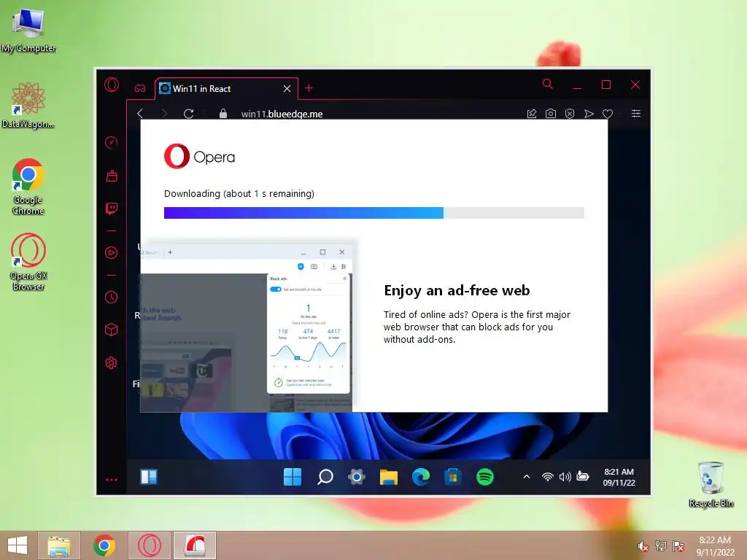Open History clock icon in sidebar
747x560 pixels.
click(112, 297)
